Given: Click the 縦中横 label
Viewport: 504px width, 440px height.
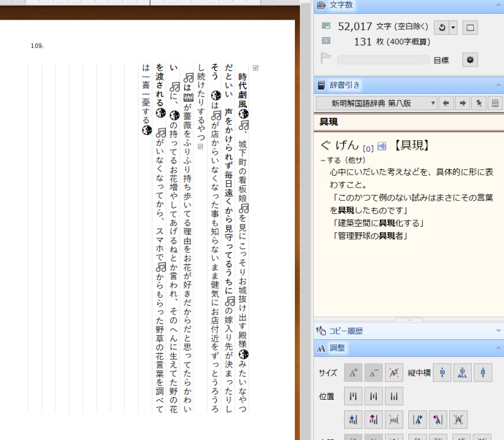Looking at the screenshot, I should point(419,373).
